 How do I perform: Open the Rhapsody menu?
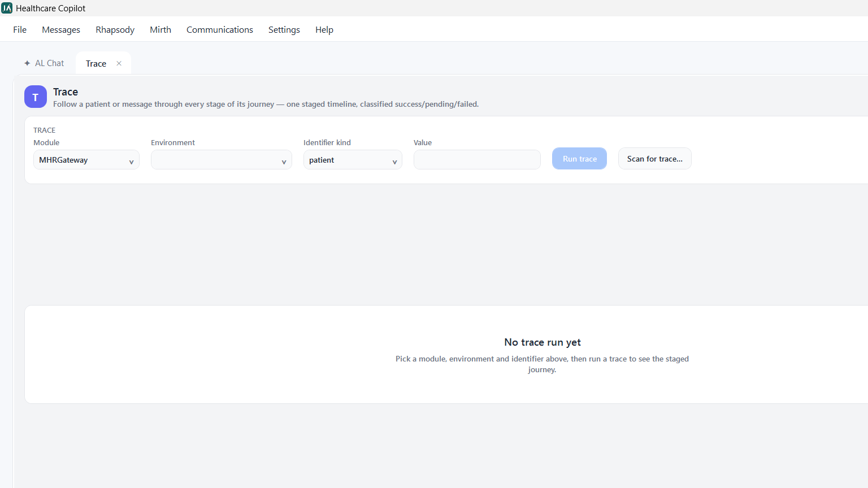[x=115, y=29]
